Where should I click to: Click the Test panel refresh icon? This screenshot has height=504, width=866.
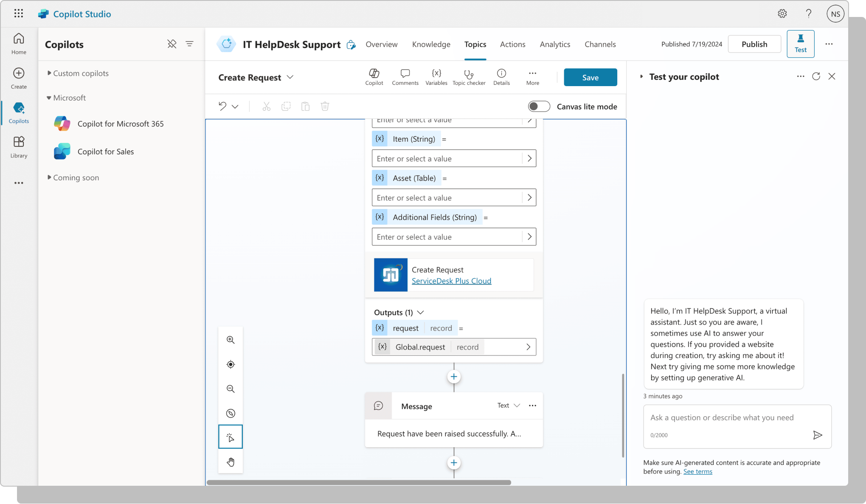pos(816,76)
